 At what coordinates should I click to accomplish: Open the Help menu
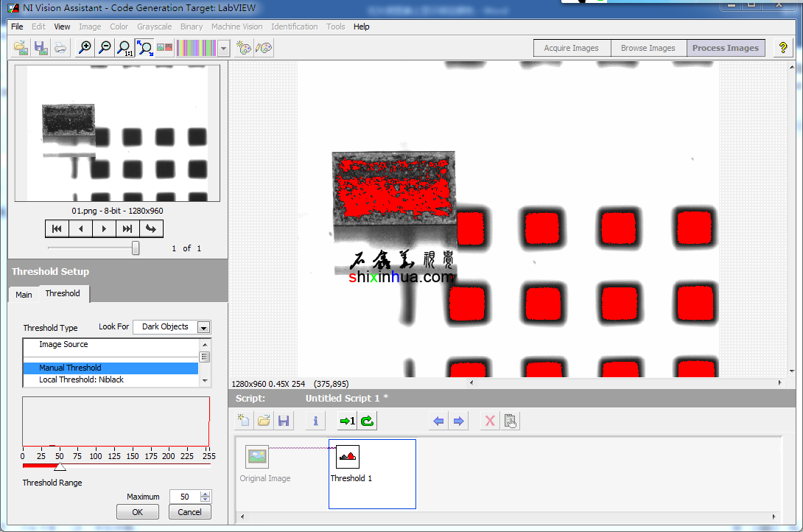[361, 27]
